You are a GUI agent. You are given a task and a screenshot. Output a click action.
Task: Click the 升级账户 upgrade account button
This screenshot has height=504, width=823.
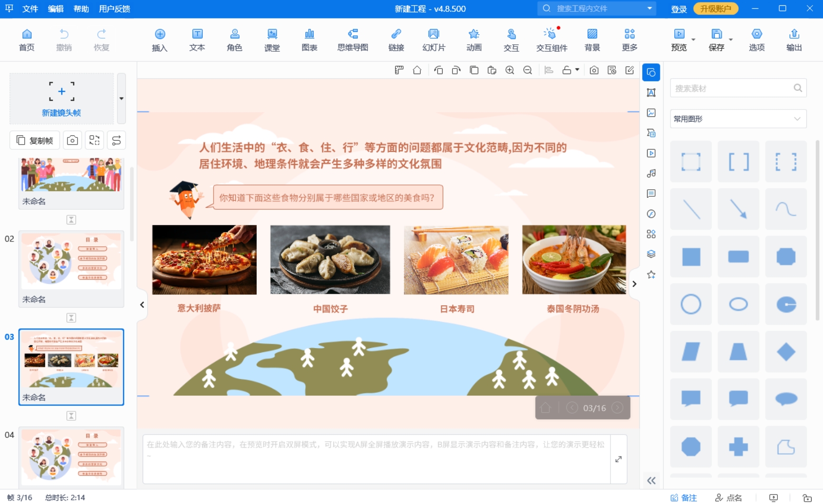click(716, 9)
